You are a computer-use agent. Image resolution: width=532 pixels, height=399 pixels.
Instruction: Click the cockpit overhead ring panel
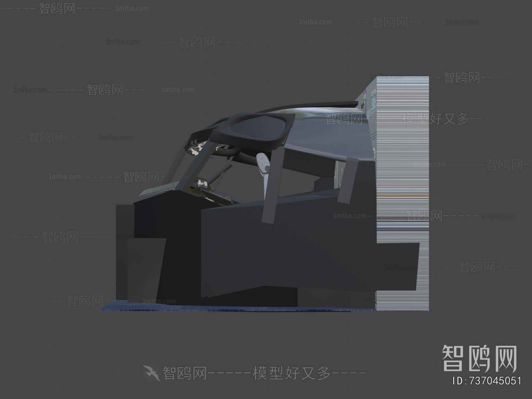[x=253, y=128]
